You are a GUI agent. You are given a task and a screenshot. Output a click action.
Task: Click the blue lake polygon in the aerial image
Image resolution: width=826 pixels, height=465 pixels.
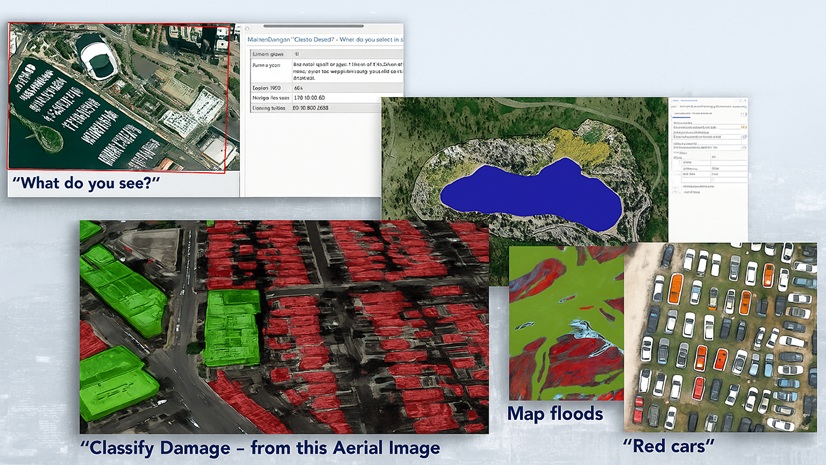coord(530,196)
